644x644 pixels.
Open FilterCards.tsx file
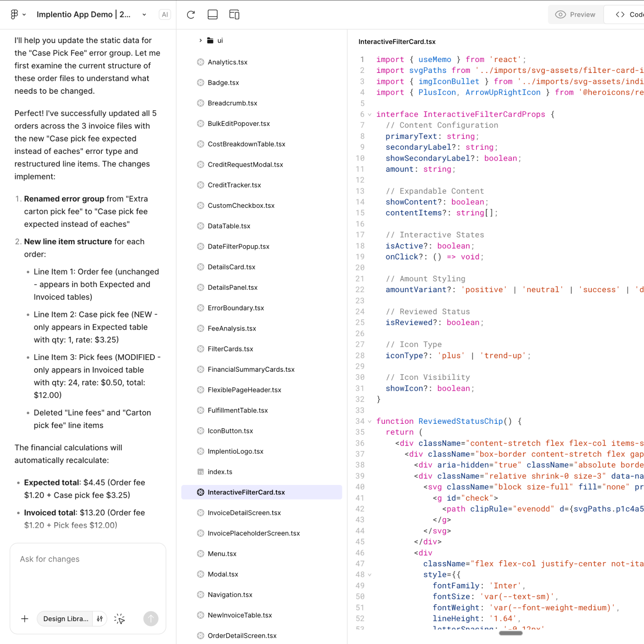pyautogui.click(x=231, y=349)
